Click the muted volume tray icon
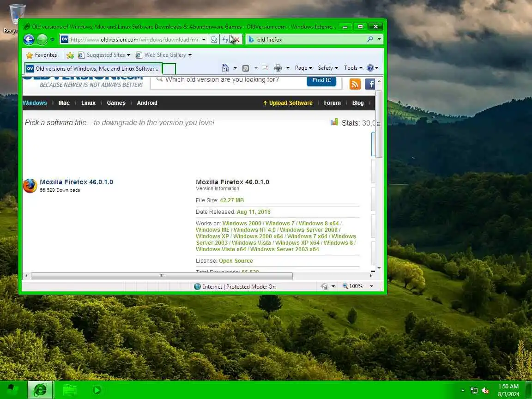 [485, 391]
